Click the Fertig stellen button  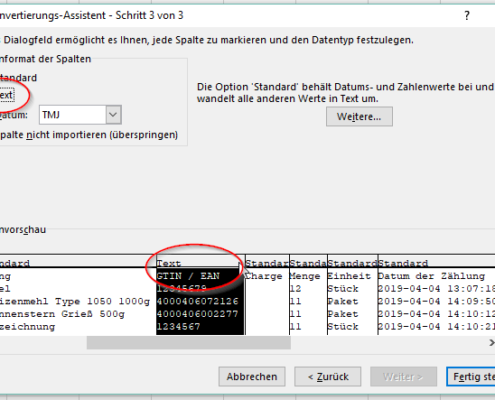pyautogui.click(x=471, y=377)
